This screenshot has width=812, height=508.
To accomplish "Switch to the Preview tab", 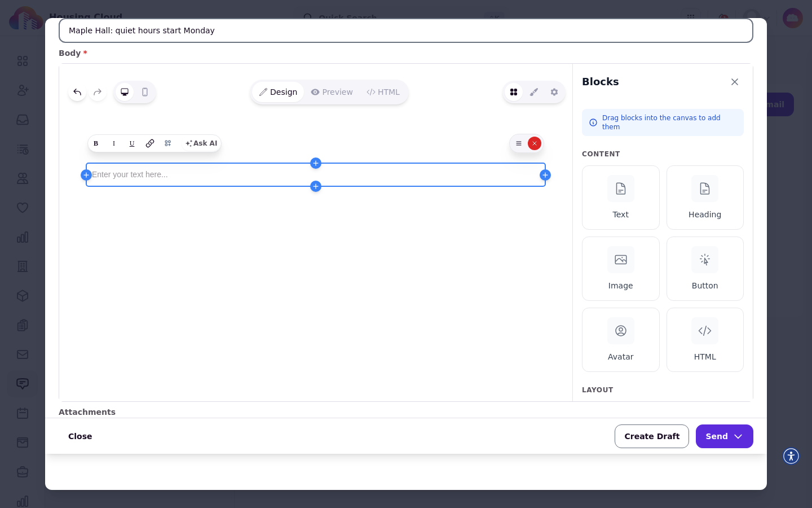I will 332,92.
